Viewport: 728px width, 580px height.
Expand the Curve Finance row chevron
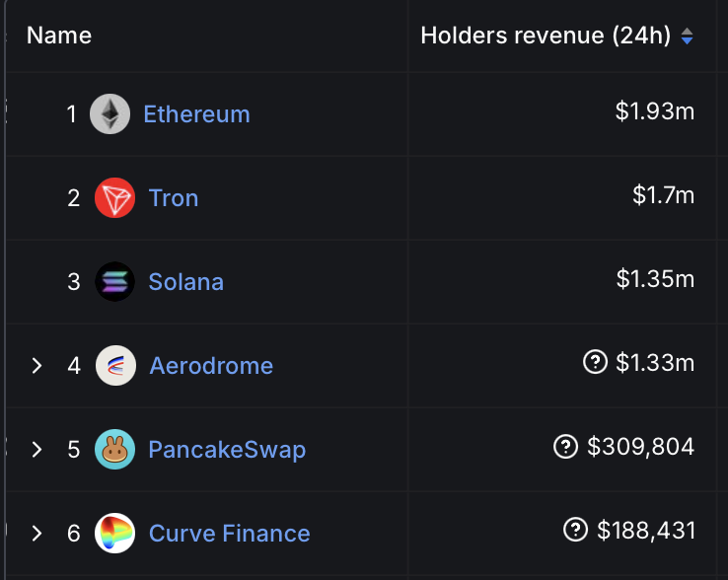[x=37, y=533]
